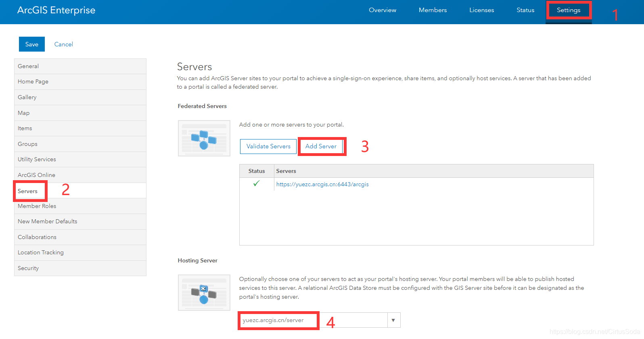The image size is (644, 339).
Task: Select ArcGIS Online in sidebar
Action: (80, 175)
